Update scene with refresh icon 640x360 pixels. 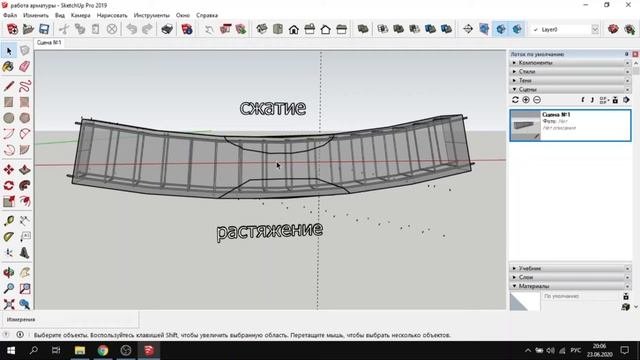[515, 100]
